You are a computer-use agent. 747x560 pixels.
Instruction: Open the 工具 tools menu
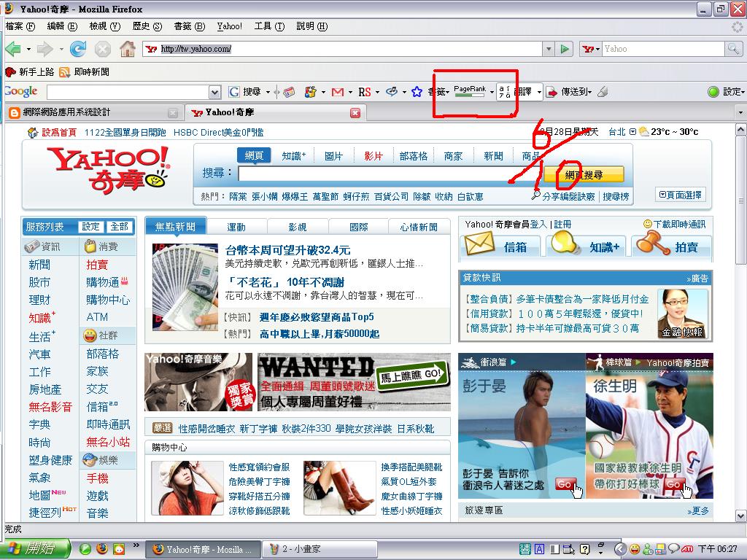[x=269, y=26]
